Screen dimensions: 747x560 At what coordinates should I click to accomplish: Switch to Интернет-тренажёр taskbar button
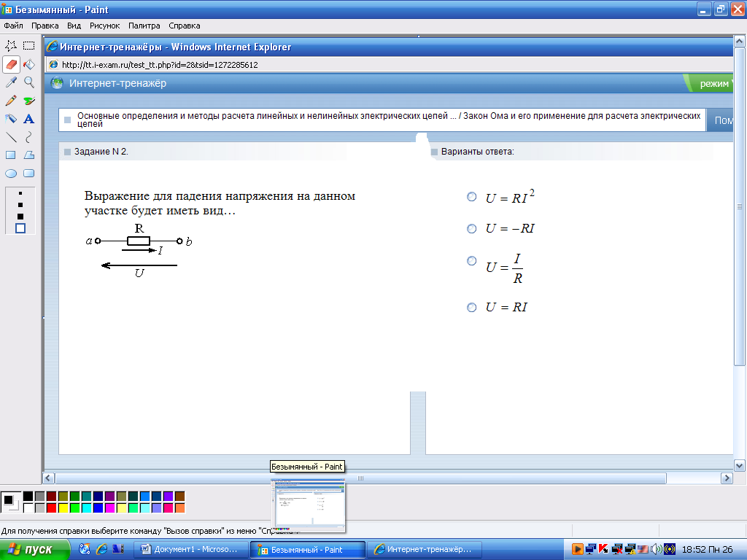[425, 550]
